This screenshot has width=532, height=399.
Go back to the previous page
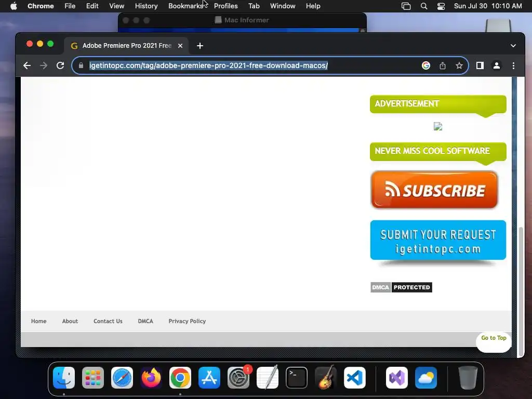27,65
